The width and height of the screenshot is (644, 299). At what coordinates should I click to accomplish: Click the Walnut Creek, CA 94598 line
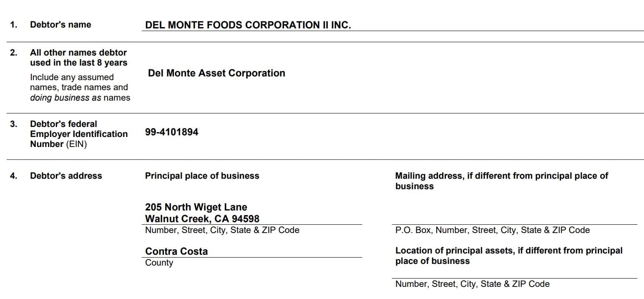(202, 219)
